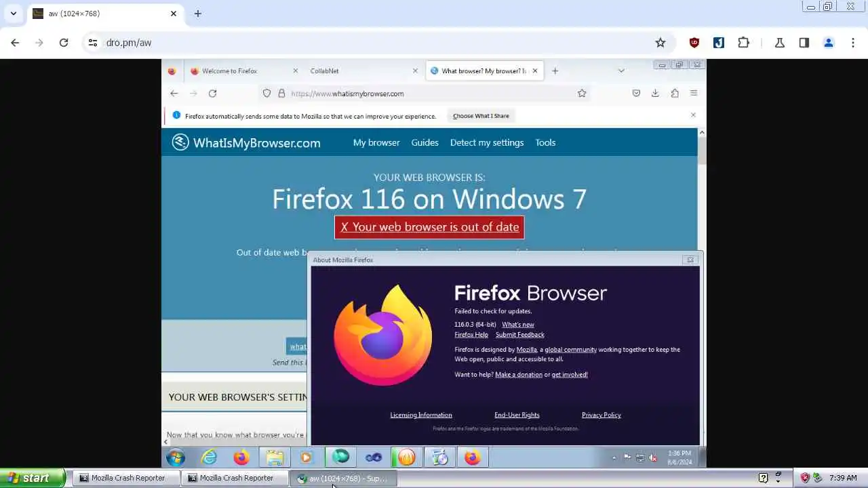
Task: Show hidden icons in Windows 7 tray
Action: (x=614, y=457)
